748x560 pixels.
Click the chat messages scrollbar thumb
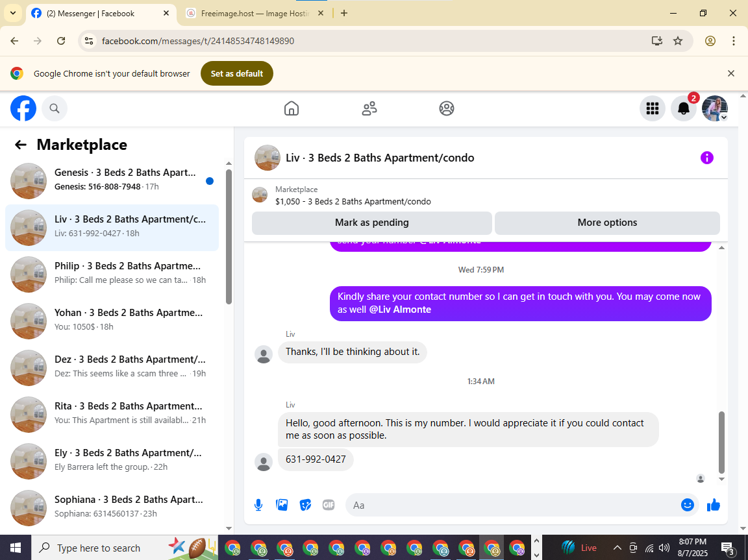[x=721, y=442]
